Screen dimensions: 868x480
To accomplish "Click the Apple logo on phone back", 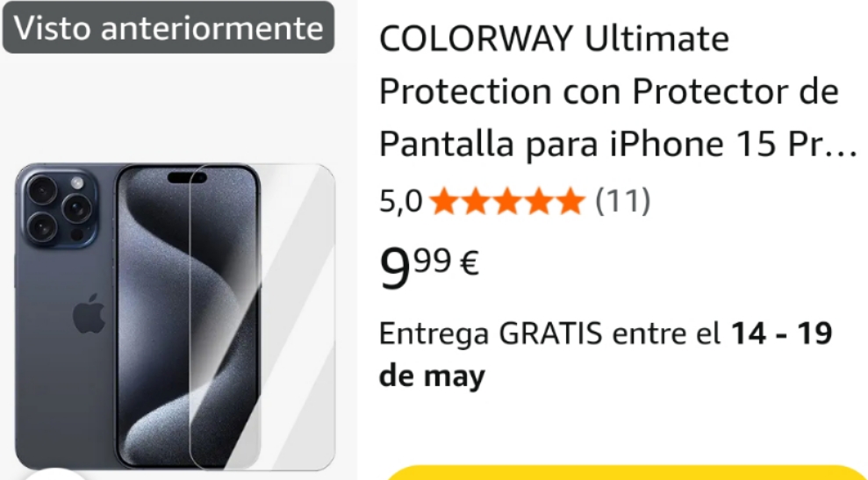I will tap(89, 313).
